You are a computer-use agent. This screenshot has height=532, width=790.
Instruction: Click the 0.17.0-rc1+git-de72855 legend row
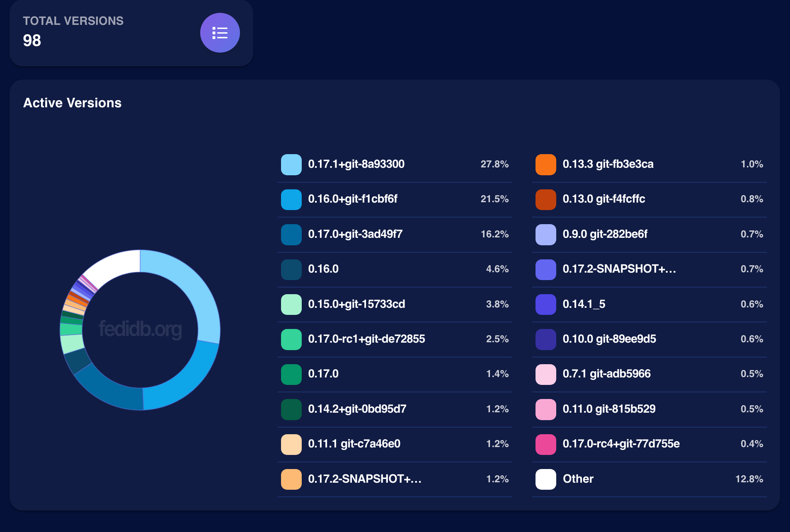tap(395, 339)
